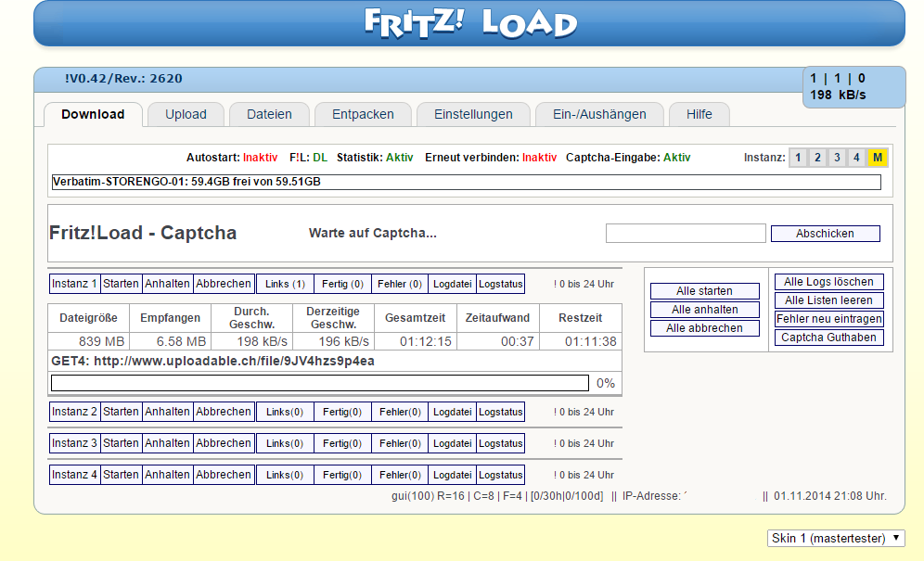This screenshot has width=924, height=561.
Task: Open Logstatus of Instanz 2
Action: 500,412
